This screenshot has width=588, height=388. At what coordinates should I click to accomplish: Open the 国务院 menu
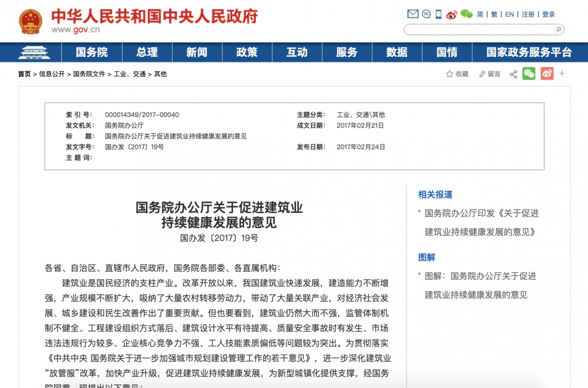pyautogui.click(x=92, y=52)
